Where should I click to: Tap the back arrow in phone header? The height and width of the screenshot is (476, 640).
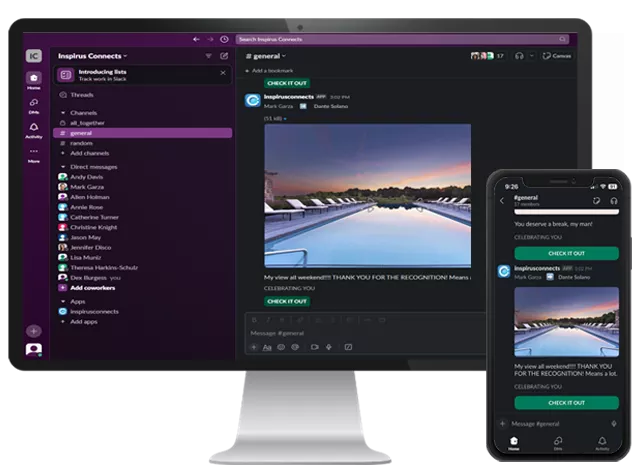(501, 201)
